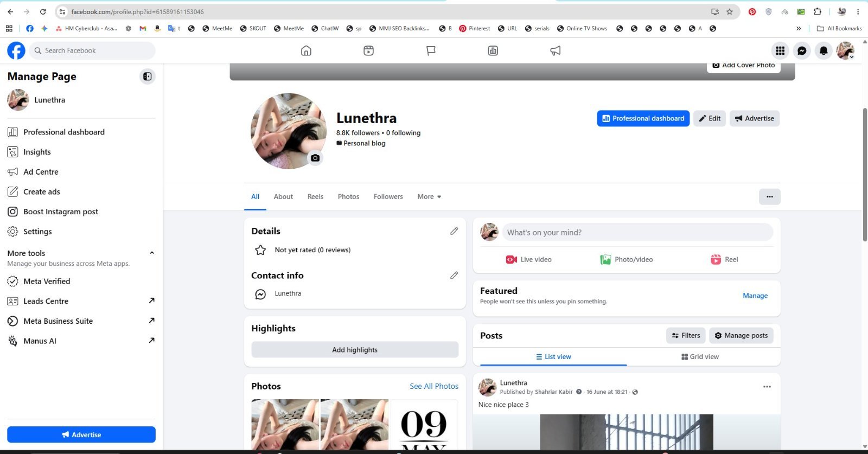868x454 pixels.
Task: Select the List view tab
Action: (x=553, y=357)
